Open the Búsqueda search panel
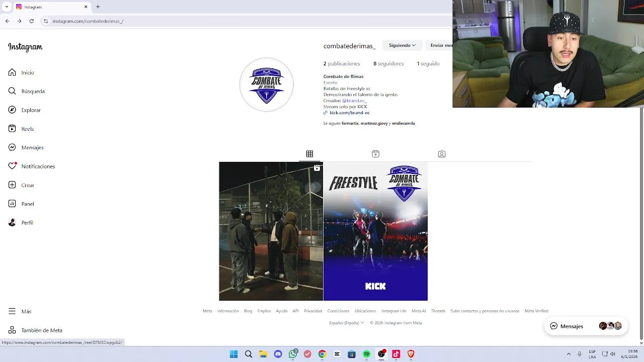The height and width of the screenshot is (362, 644). click(26, 91)
